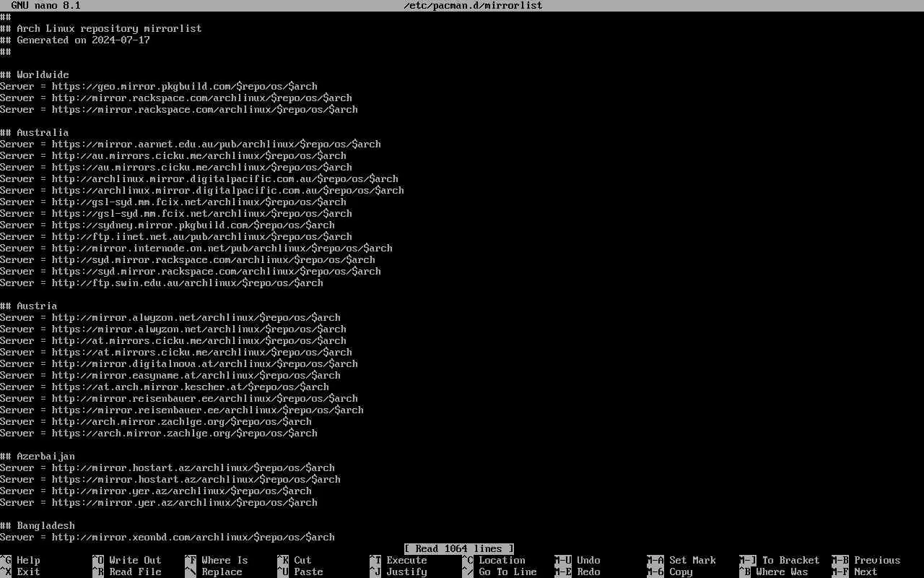Click the https://au.mirrors.cicku.me server line
The image size is (924, 578).
tap(176, 167)
